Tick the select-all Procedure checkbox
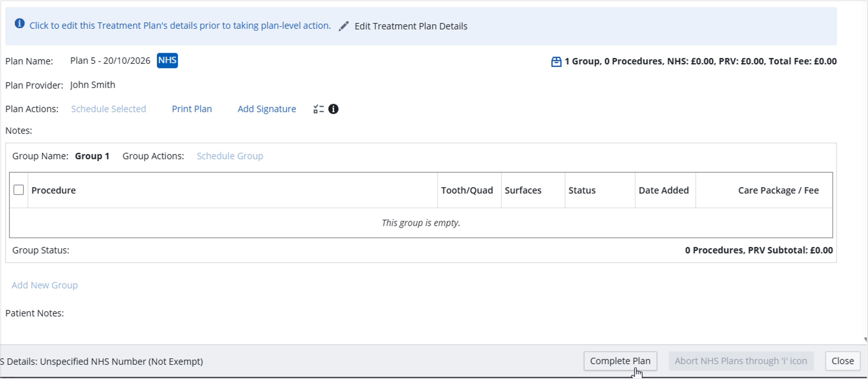 click(18, 190)
